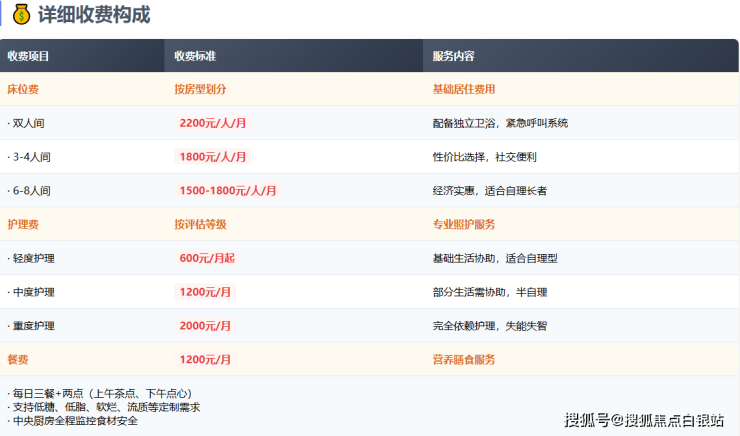The image size is (740, 436).
Task: Click the 搜狐号@搜狐焦点白银站 watermark
Action: [644, 420]
